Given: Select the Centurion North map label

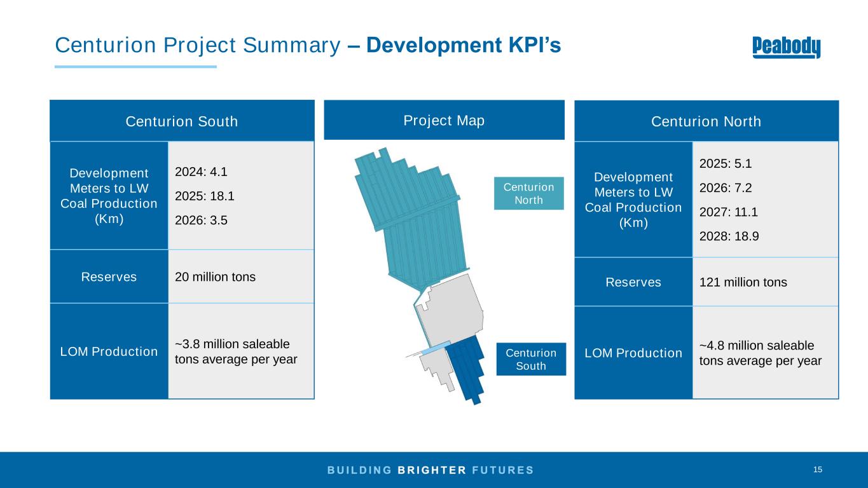Looking at the screenshot, I should pos(528,193).
